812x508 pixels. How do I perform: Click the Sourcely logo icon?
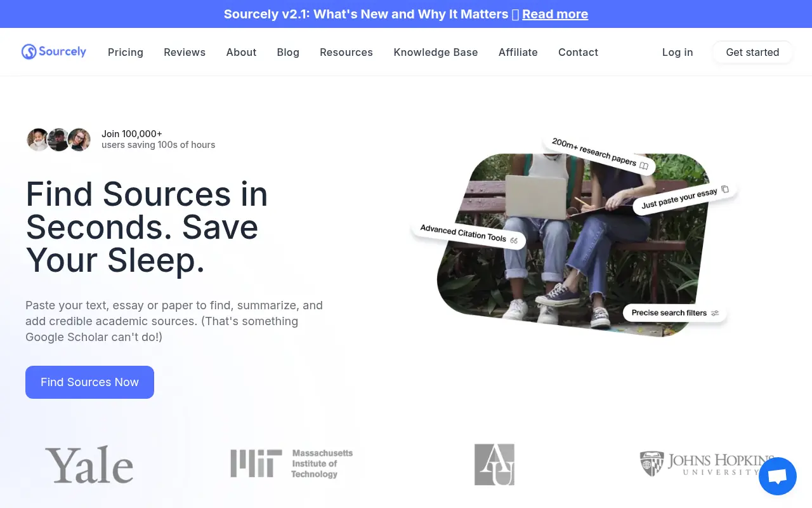coord(29,52)
